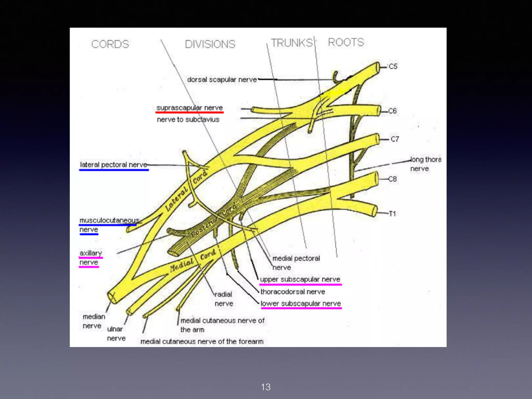
Task: Select the lower subscapular nerve label
Action: [x=301, y=303]
